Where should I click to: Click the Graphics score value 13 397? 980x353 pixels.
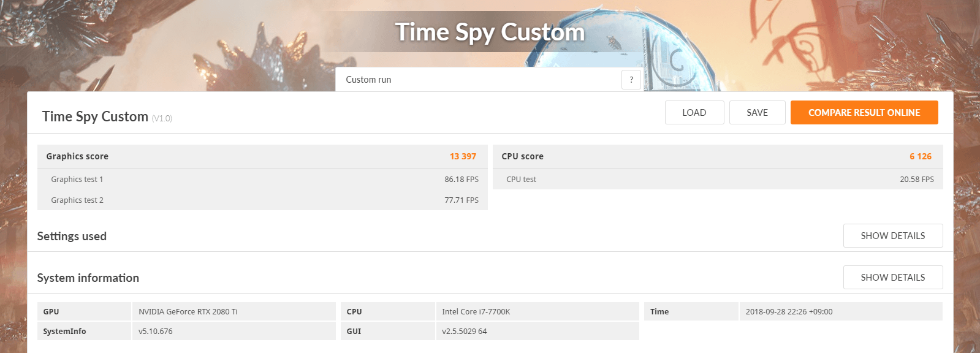click(x=463, y=156)
